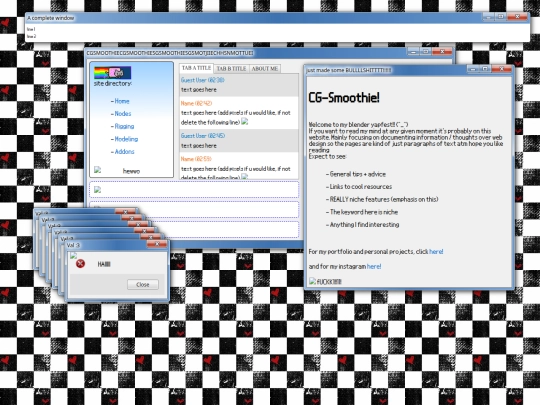Click the 'site directory:' label
This screenshot has height=405, width=540.
pos(113,83)
